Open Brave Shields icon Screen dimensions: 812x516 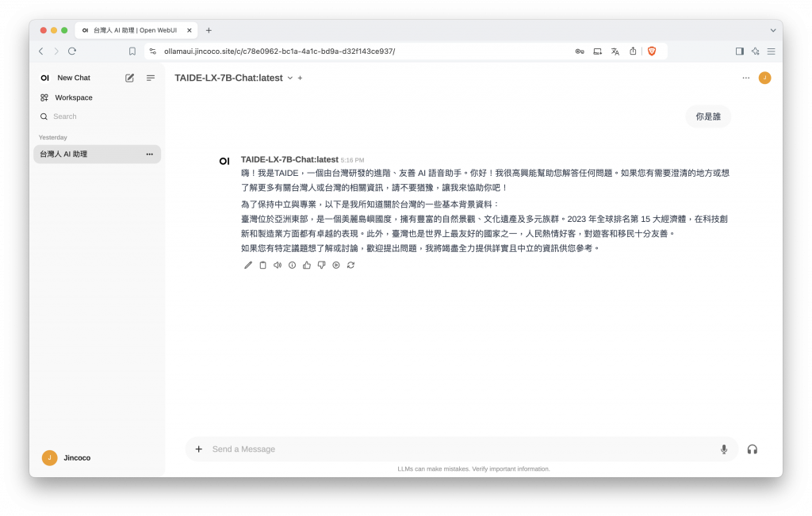click(652, 52)
